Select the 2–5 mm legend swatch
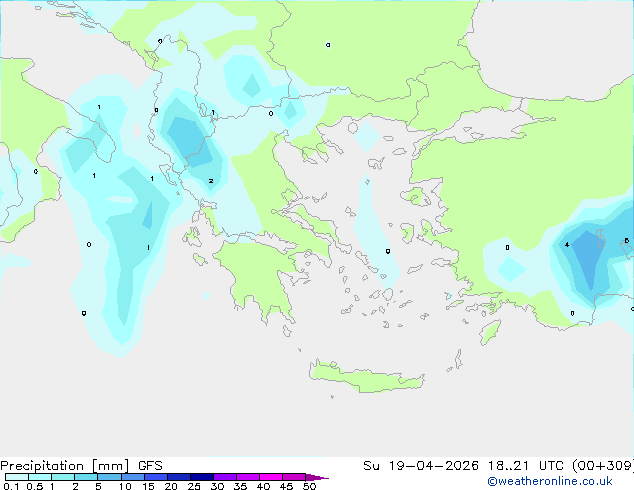The image size is (634, 490). (x=86, y=477)
